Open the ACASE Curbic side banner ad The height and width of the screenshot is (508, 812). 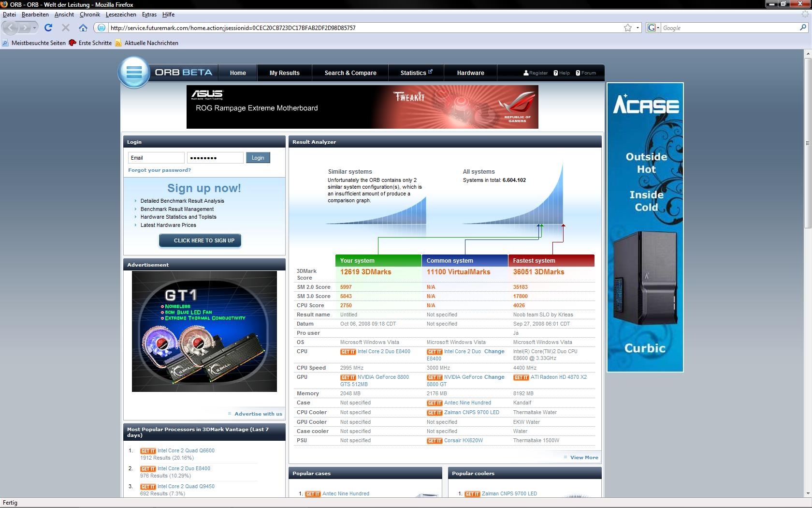tap(645, 227)
